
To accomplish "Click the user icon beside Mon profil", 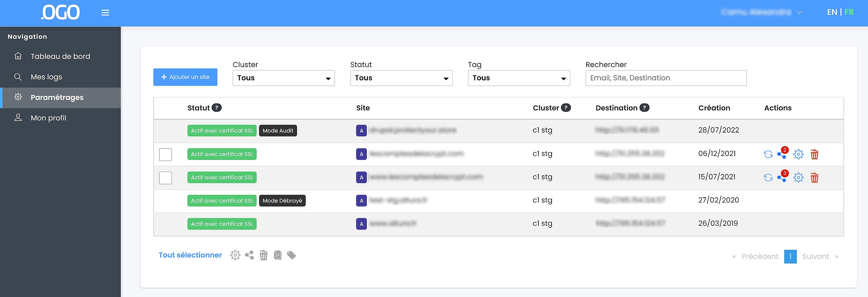I will (x=18, y=118).
